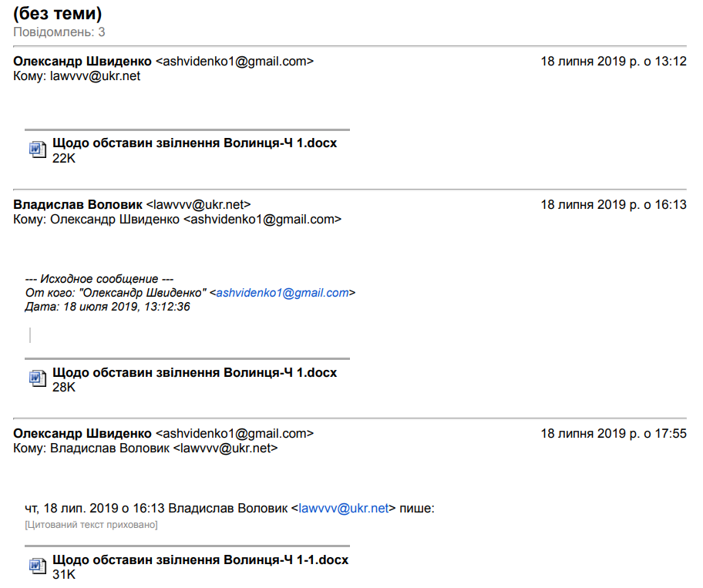This screenshot has width=703, height=588.
Task: Click the Word icon of the 28K attachment
Action: tap(38, 378)
